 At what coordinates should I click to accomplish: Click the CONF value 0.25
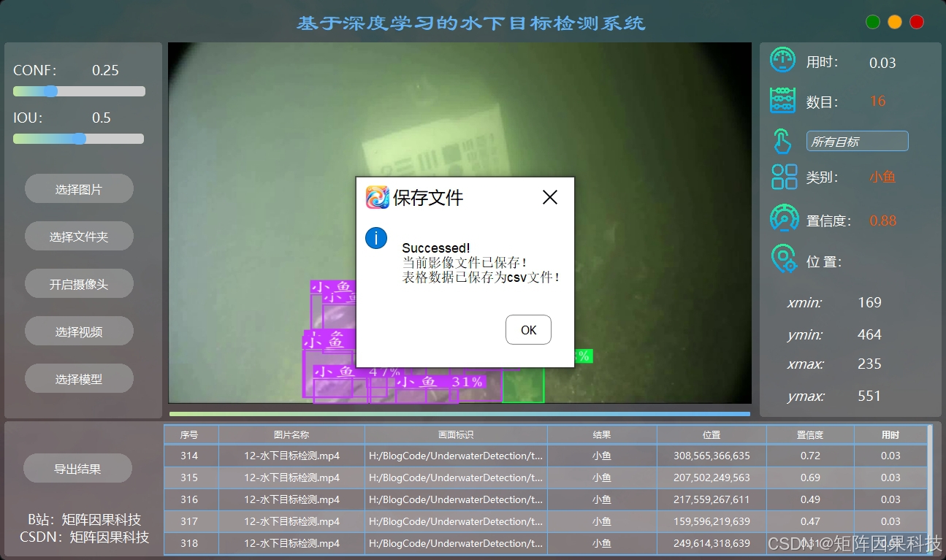(105, 70)
